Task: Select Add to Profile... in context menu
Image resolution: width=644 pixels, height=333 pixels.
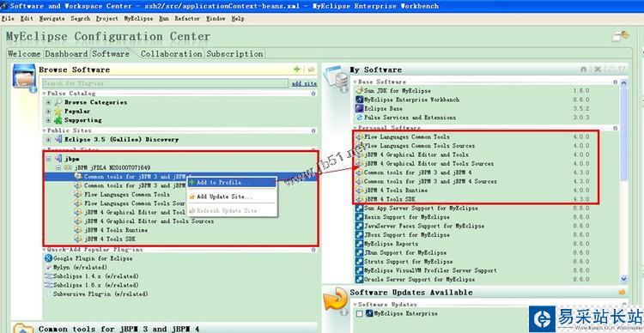Action: pos(232,182)
